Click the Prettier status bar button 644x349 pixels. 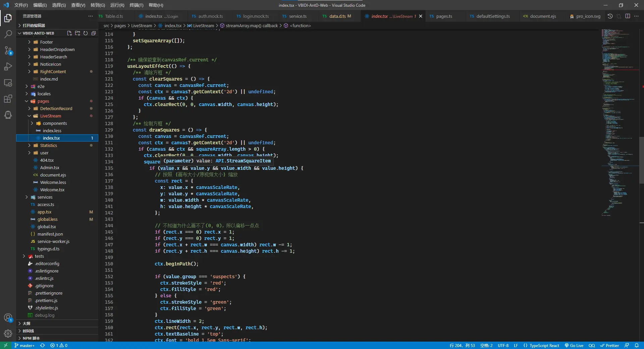tap(609, 345)
